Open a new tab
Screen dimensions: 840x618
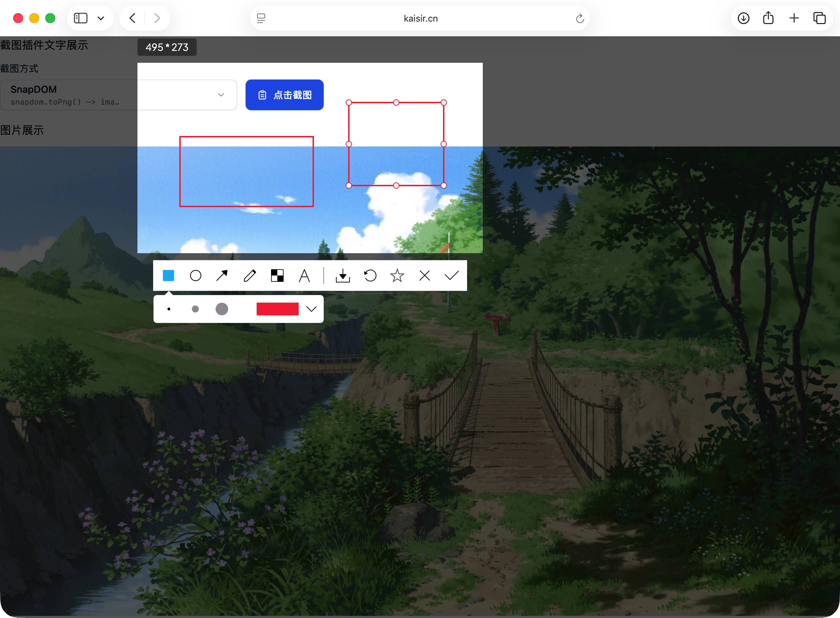(794, 18)
